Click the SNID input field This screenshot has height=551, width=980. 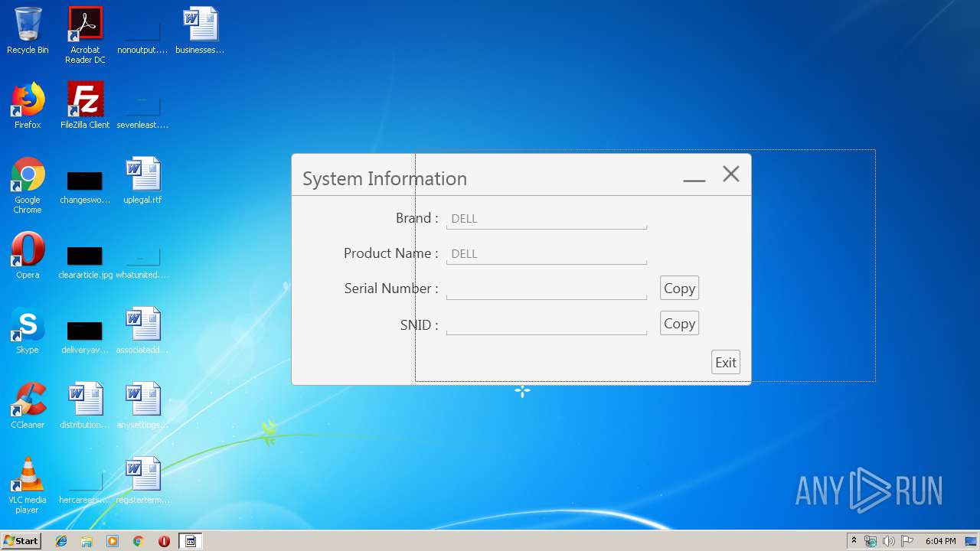547,324
